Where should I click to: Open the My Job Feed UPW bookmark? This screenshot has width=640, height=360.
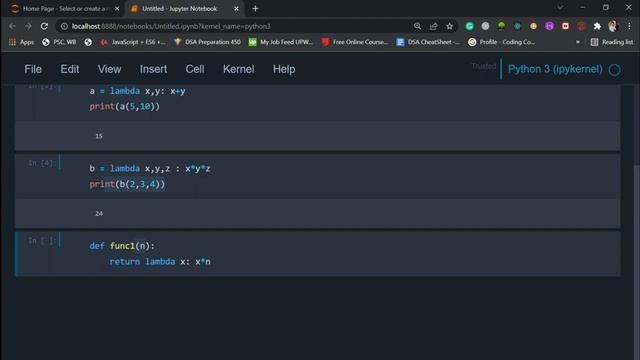click(x=281, y=42)
